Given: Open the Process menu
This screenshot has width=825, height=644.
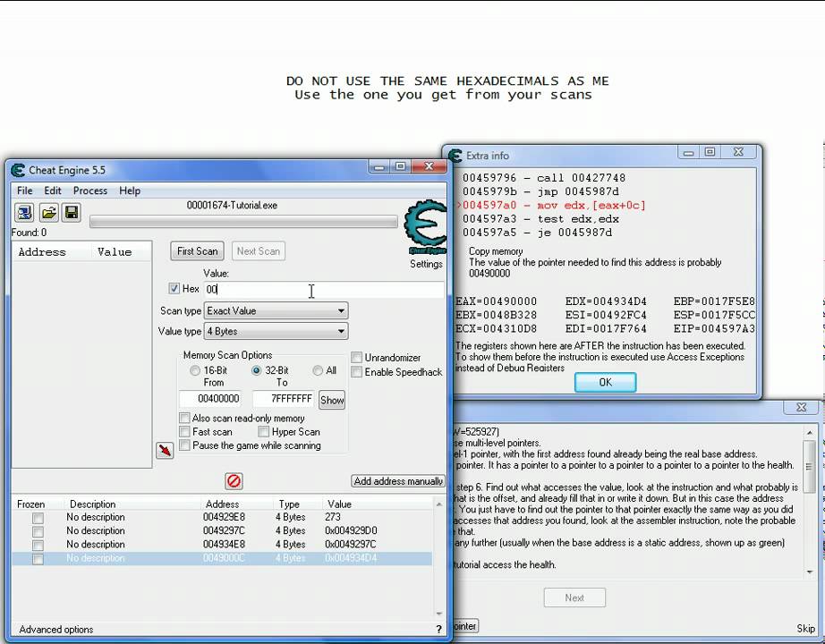Looking at the screenshot, I should coord(90,191).
